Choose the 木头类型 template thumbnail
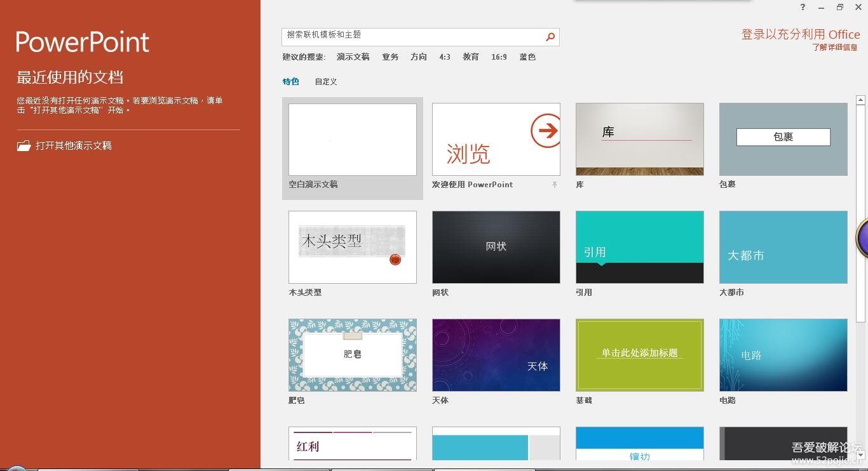Image resolution: width=868 pixels, height=471 pixels. [353, 248]
